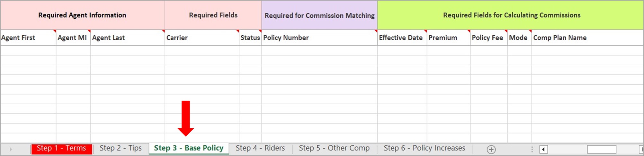Select the Step 3 - Base Policy tab
Viewport: 644px width, 156px height.
coord(189,148)
